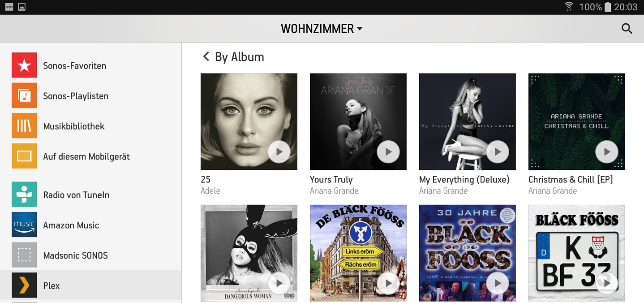Open the Dangerous Woman album cover
The image size is (644, 303).
(x=249, y=253)
